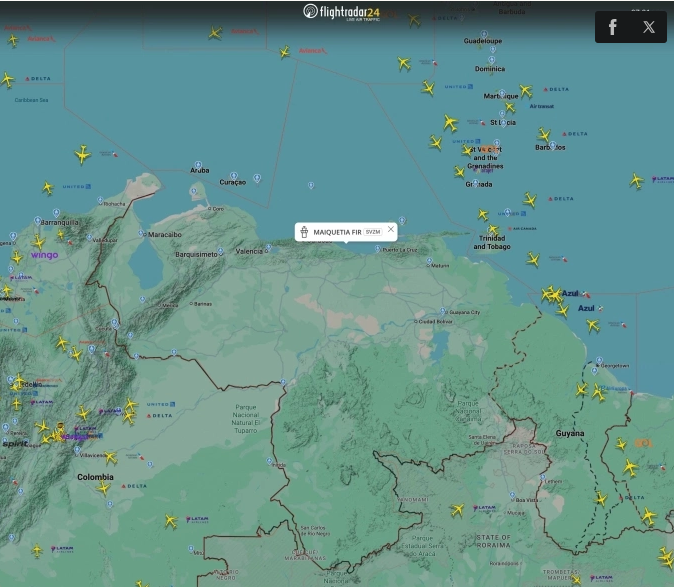Screen dimensions: 674x587
Task: Select the Wingo aircraft near Barranquilla
Action: [39, 242]
